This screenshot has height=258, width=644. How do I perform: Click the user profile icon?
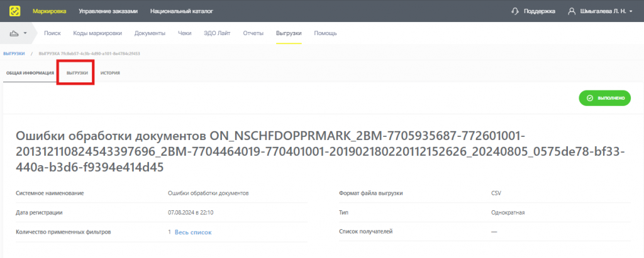tap(571, 11)
